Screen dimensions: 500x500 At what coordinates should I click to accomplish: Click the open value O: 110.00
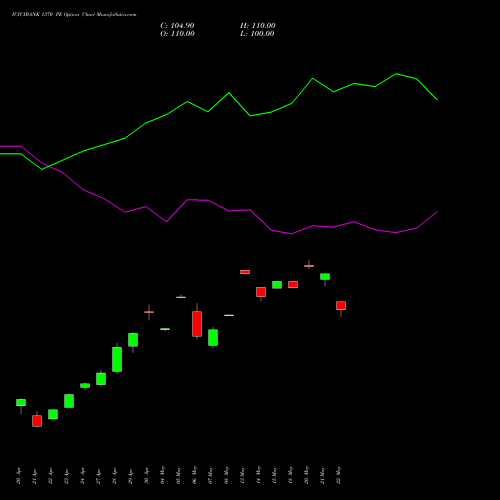click(177, 34)
